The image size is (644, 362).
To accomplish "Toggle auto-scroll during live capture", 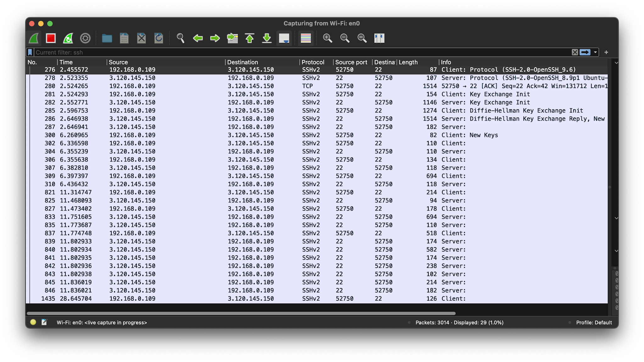I will coord(284,38).
